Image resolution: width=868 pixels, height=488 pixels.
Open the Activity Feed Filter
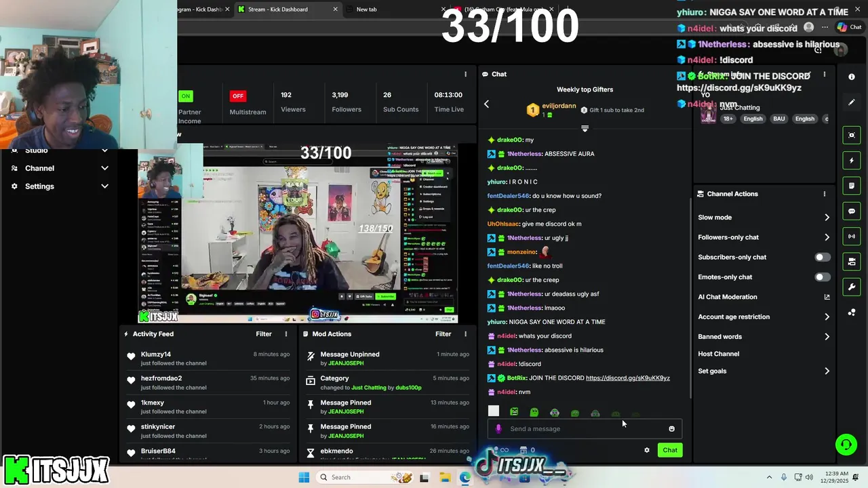[264, 334]
